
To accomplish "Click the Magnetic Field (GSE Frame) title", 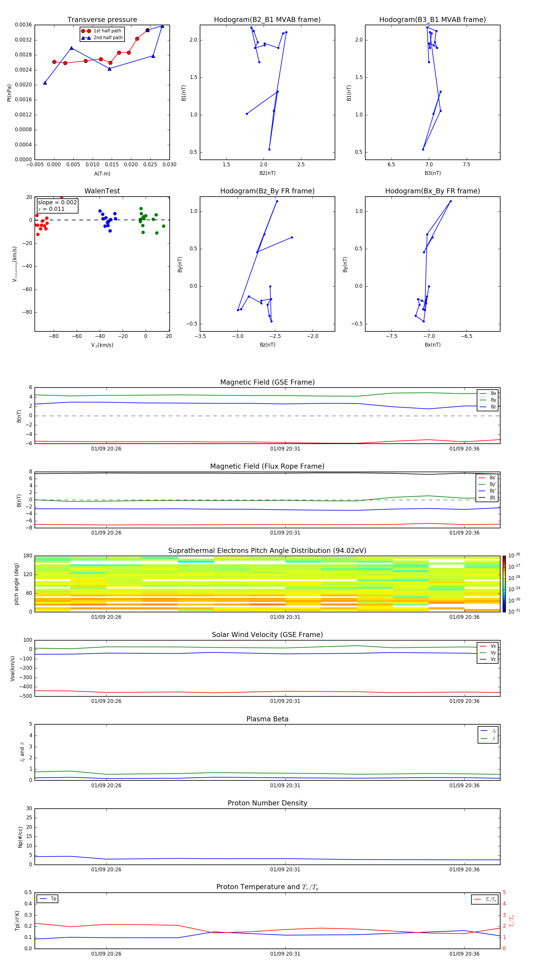I will pos(267,382).
